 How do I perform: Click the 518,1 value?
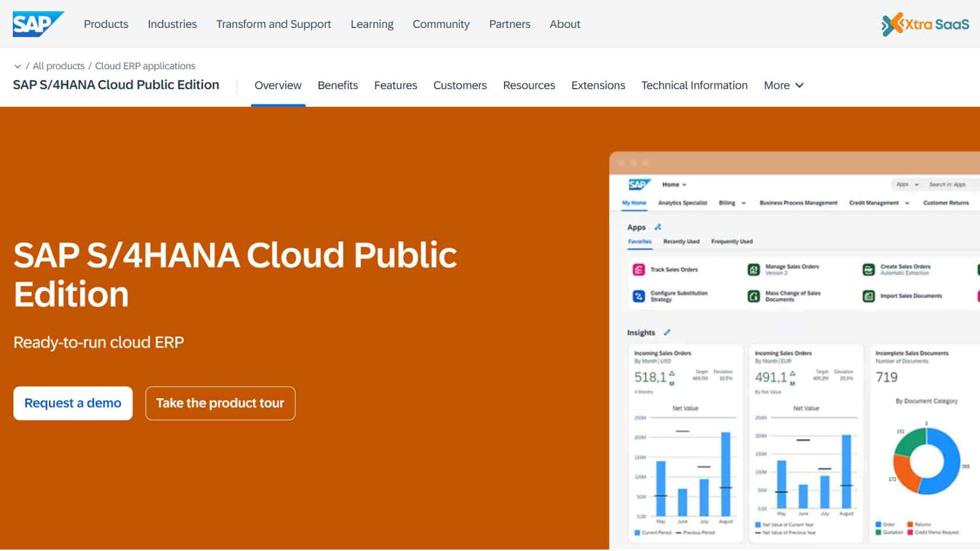coord(650,377)
